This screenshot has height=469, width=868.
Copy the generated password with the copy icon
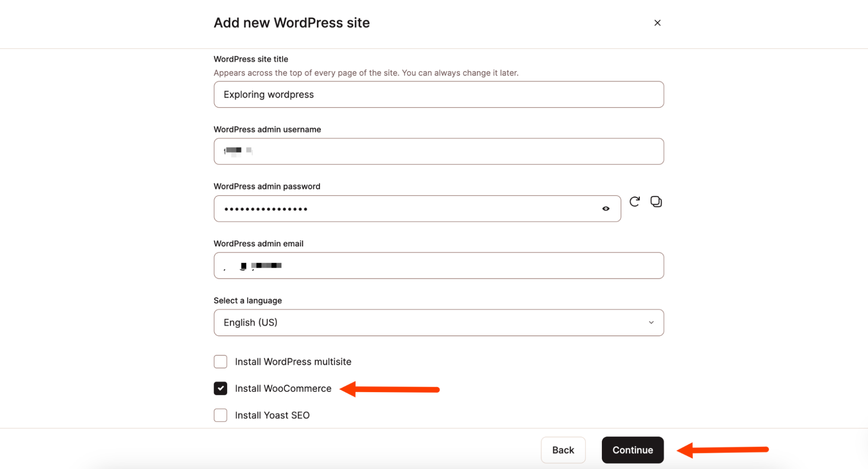(656, 201)
